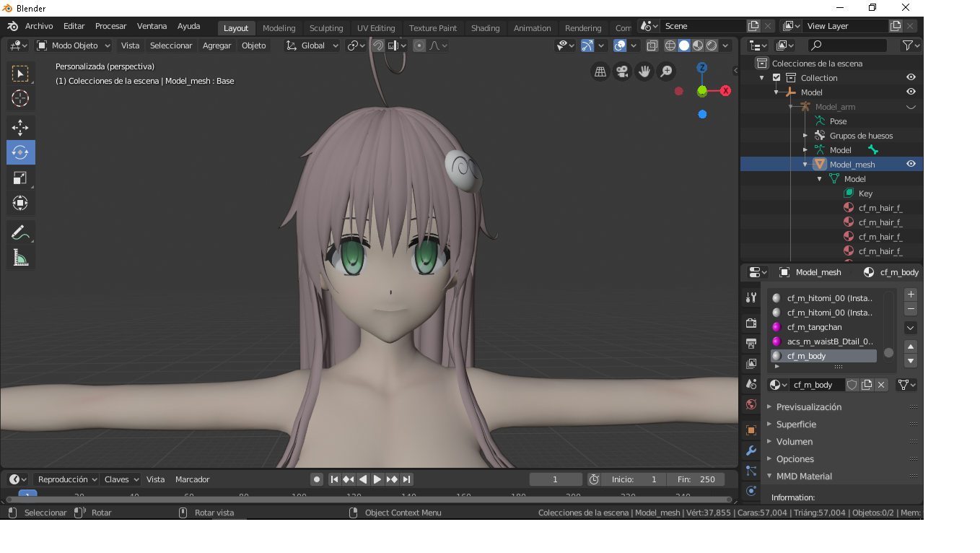Unhide Model_arm with its closed-eye icon
The height and width of the screenshot is (553, 980).
(911, 107)
